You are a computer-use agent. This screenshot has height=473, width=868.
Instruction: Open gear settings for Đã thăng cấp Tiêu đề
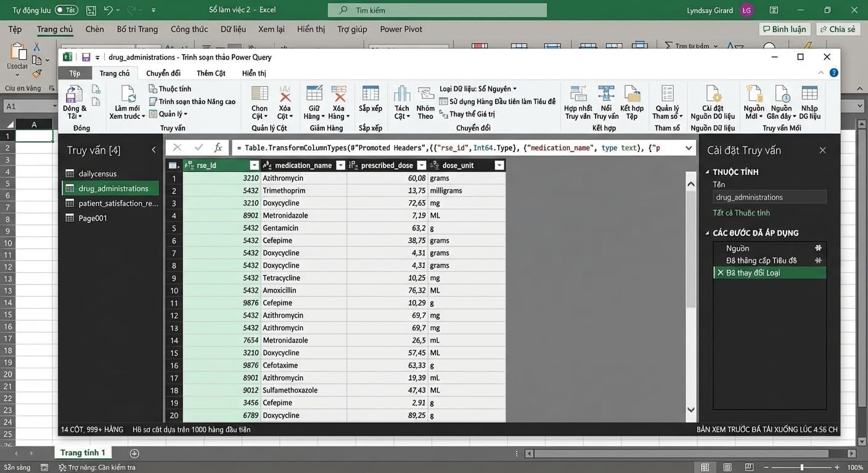pos(819,261)
